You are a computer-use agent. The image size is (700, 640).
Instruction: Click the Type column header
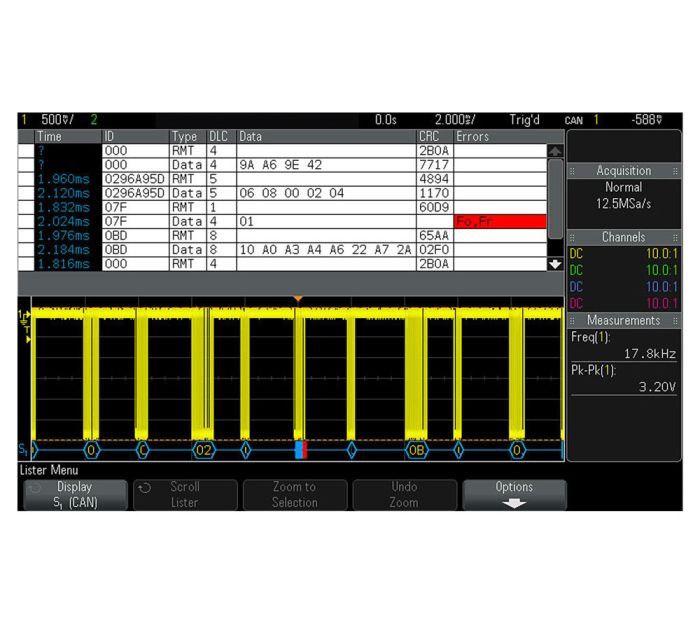tap(188, 137)
